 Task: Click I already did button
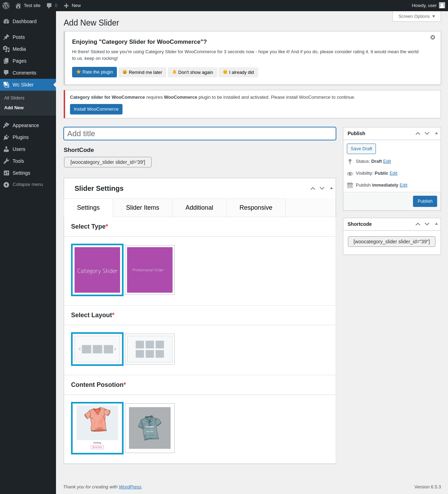238,72
